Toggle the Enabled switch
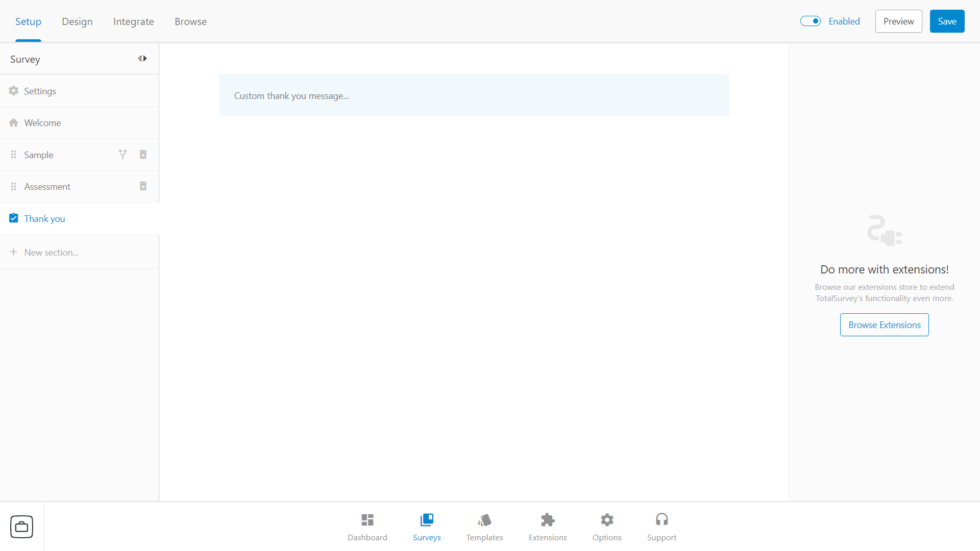Image resolution: width=980 pixels, height=551 pixels. coord(811,21)
